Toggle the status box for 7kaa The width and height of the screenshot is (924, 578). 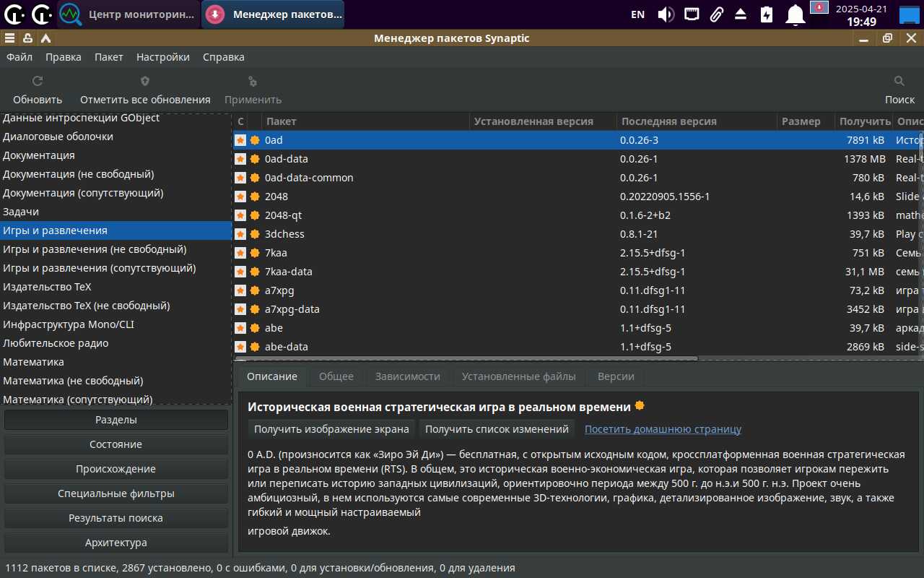tap(240, 253)
